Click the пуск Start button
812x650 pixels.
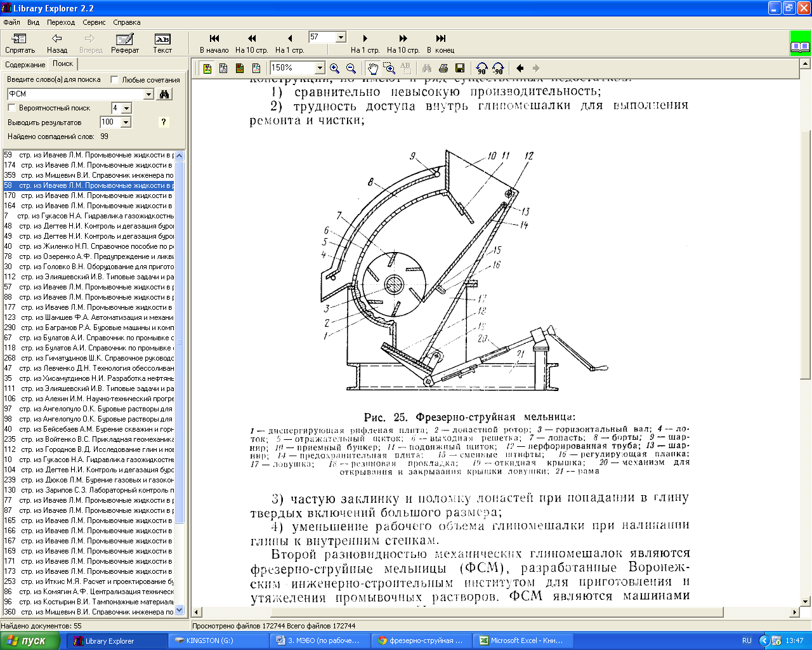coord(30,640)
